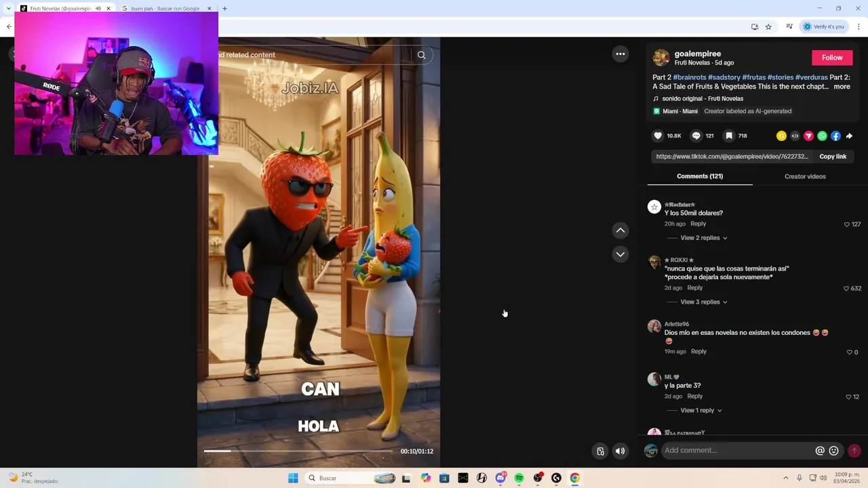Click goalempiree's profile avatar
Image resolution: width=868 pixels, height=488 pixels.
pyautogui.click(x=661, y=58)
